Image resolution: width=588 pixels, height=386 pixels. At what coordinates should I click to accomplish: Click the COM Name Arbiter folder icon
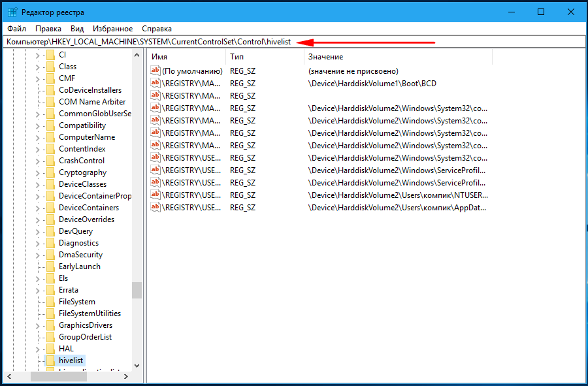coord(50,101)
